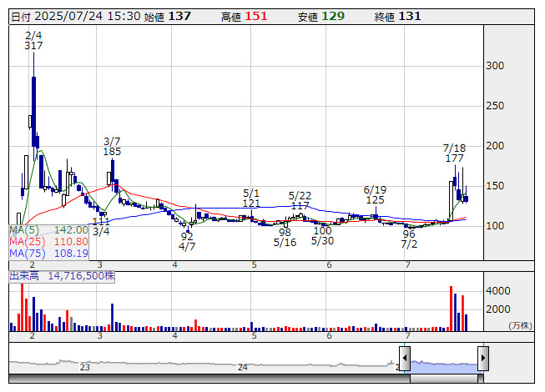Image resolution: width=545 pixels, height=392 pixels.
Task: Click the tallest red volume bar in July
Action: click(452, 309)
